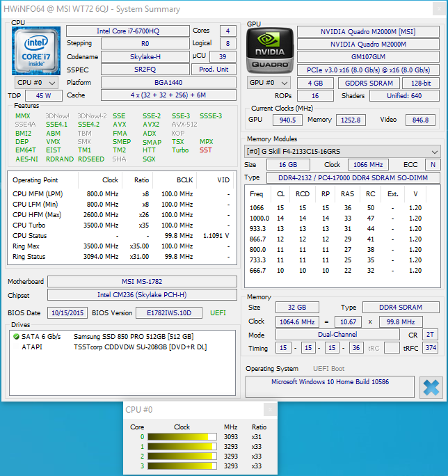Viewport: 448px width, 476px height.
Task: Click the 45 W TDP field
Action: [44, 95]
